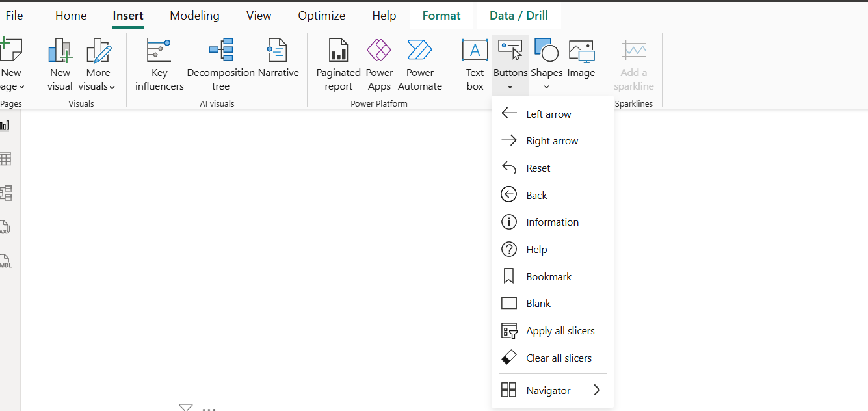Image resolution: width=868 pixels, height=411 pixels.
Task: Select Bookmark button option
Action: (x=548, y=276)
